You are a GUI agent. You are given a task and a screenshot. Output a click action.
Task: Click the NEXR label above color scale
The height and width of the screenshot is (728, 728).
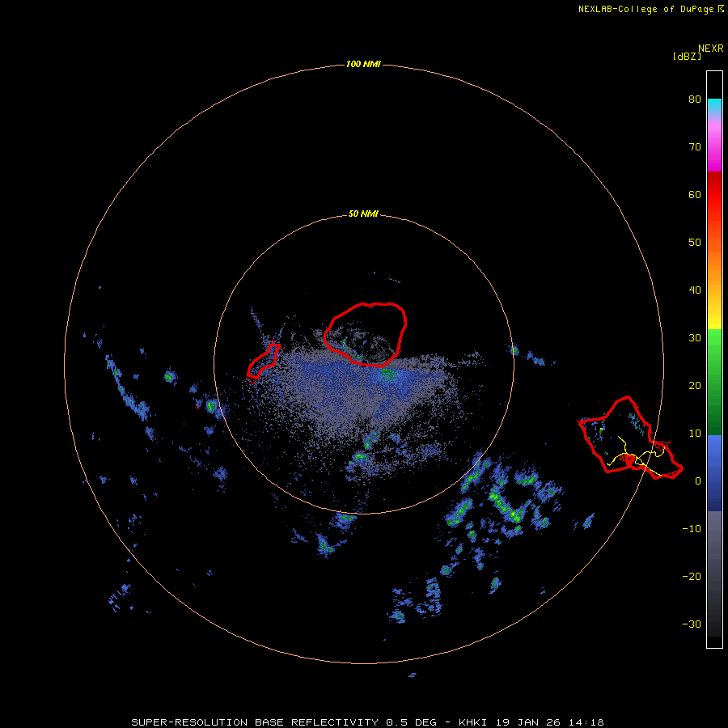click(x=710, y=49)
